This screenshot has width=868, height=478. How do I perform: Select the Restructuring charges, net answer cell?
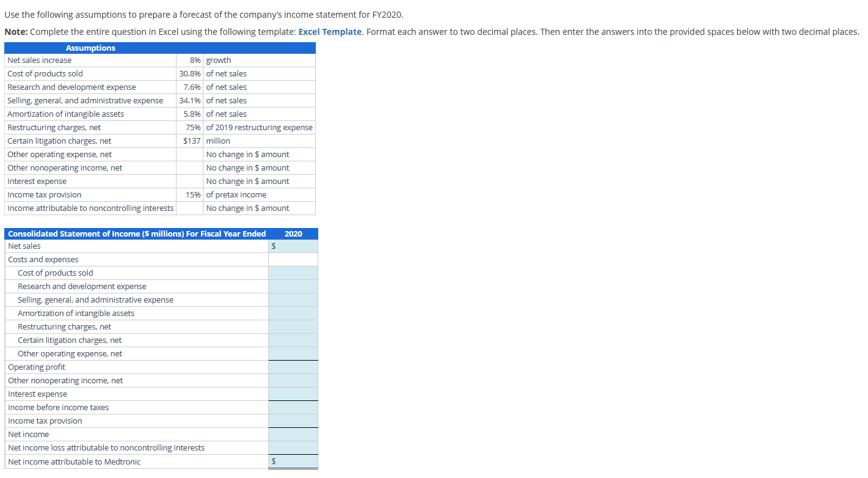pyautogui.click(x=293, y=326)
